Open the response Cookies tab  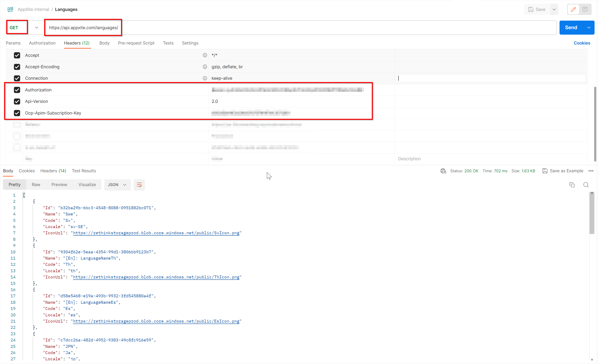[x=26, y=171]
